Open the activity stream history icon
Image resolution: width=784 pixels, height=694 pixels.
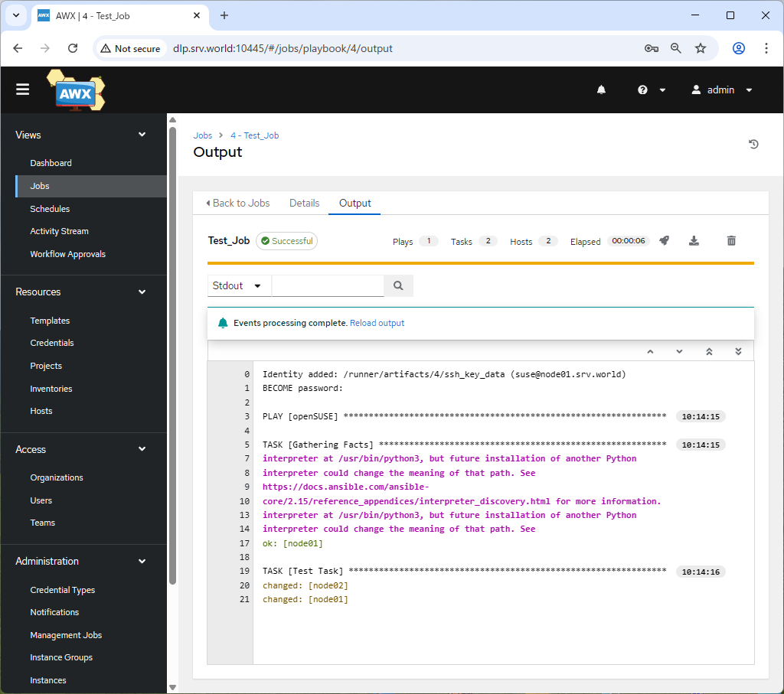coord(753,144)
